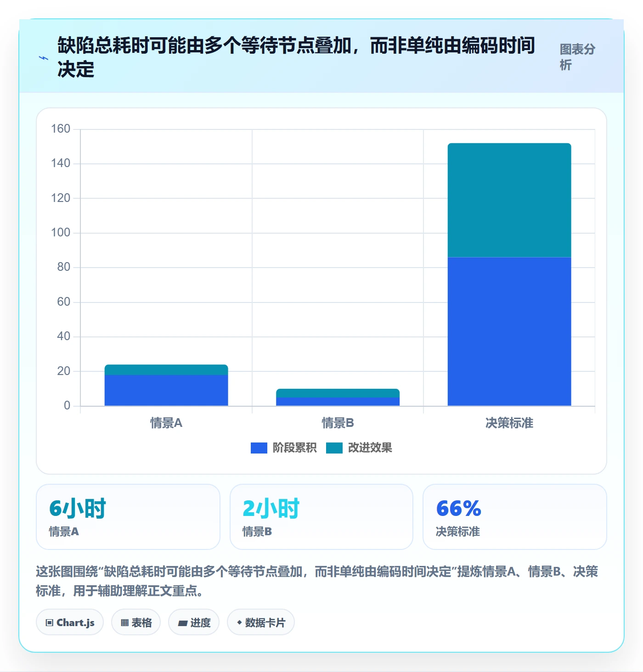Image resolution: width=643 pixels, height=672 pixels.
Task: Toggle the 改进效果 legend swatch
Action: (x=334, y=448)
